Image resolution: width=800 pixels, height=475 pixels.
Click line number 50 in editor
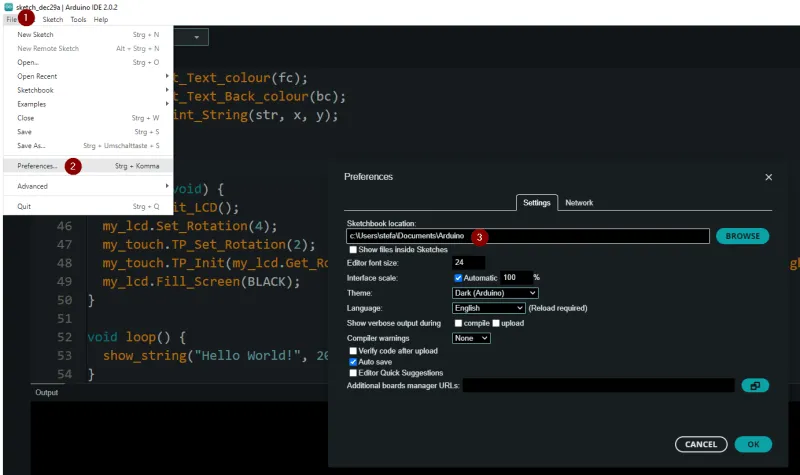click(64, 300)
